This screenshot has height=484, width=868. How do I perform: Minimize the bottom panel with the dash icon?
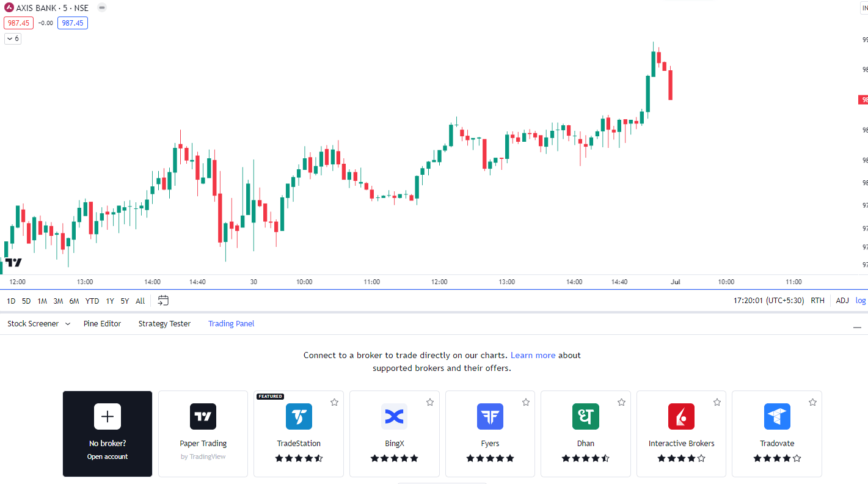coord(858,328)
